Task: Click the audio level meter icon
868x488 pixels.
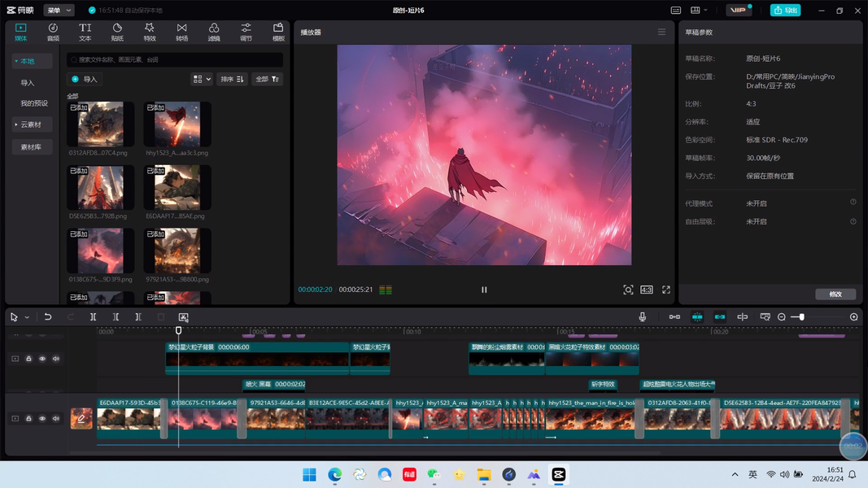Action: click(x=386, y=290)
